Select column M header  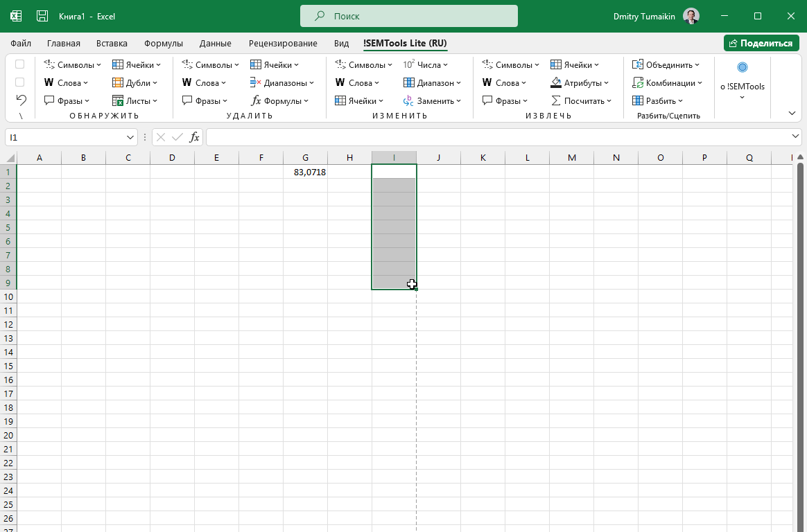point(572,157)
